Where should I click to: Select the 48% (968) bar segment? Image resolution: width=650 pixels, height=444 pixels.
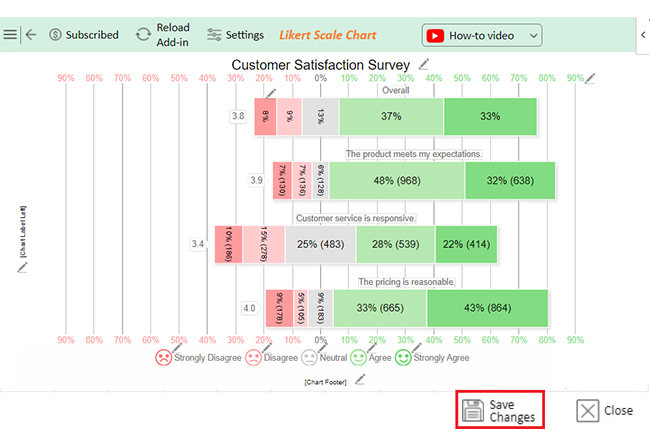point(397,180)
